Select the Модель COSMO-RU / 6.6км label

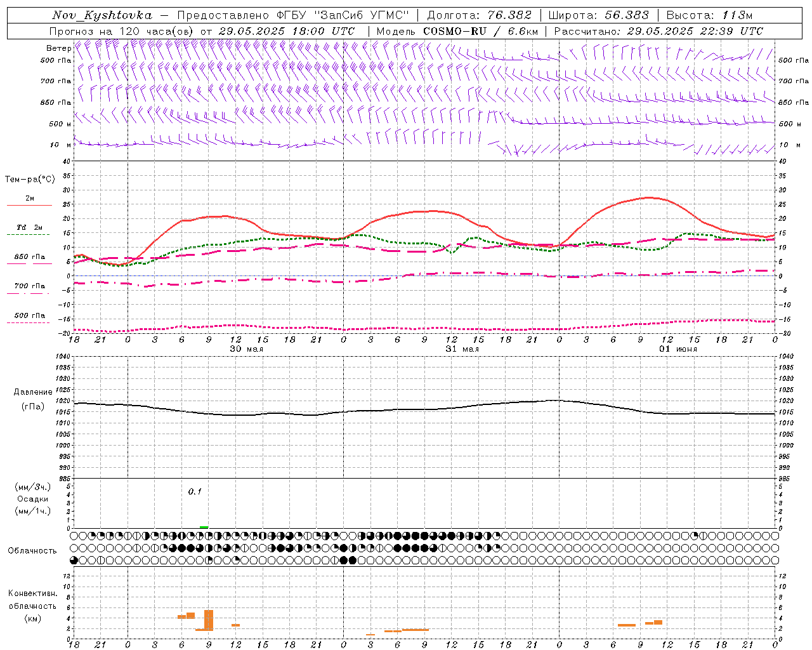click(x=457, y=31)
